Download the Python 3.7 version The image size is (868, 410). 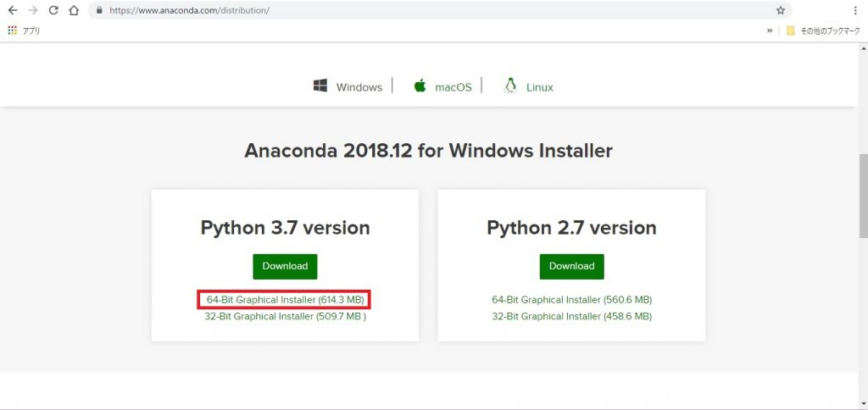(x=285, y=267)
